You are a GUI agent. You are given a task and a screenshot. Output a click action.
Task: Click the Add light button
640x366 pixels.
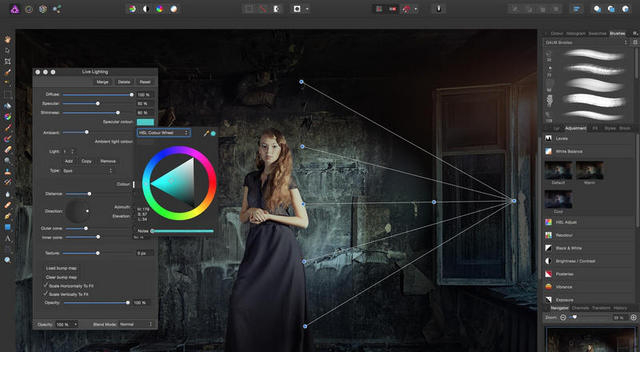pos(69,161)
